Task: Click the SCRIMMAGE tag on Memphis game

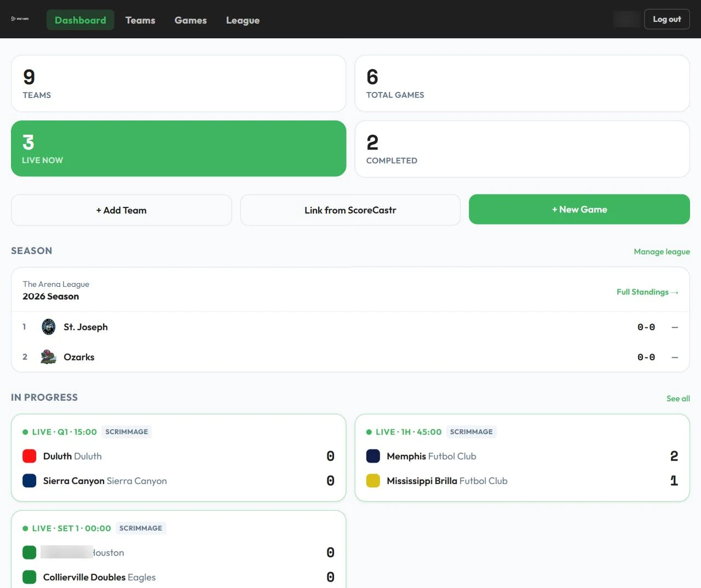Action: [x=472, y=432]
